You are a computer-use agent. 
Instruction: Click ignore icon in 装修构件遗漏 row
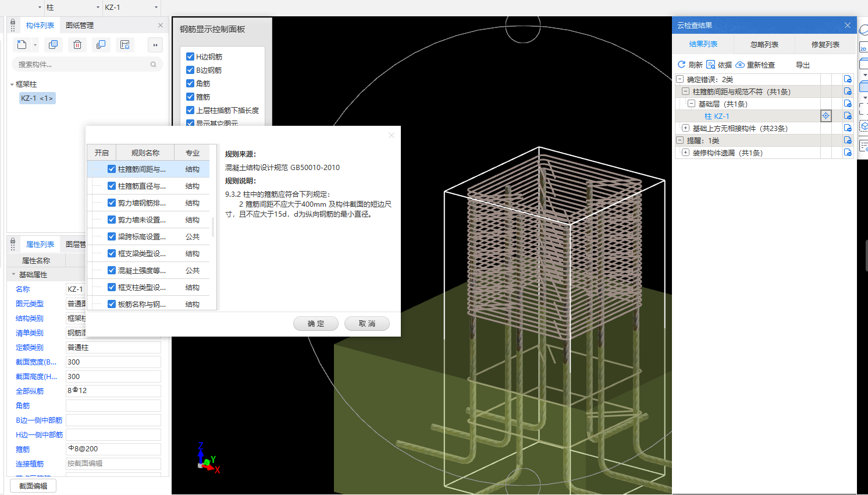(x=848, y=153)
